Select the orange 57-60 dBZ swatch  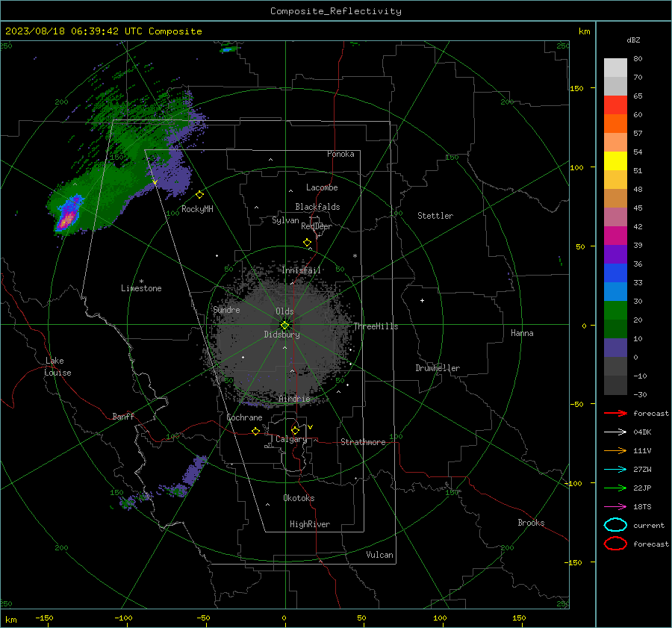pyautogui.click(x=615, y=124)
